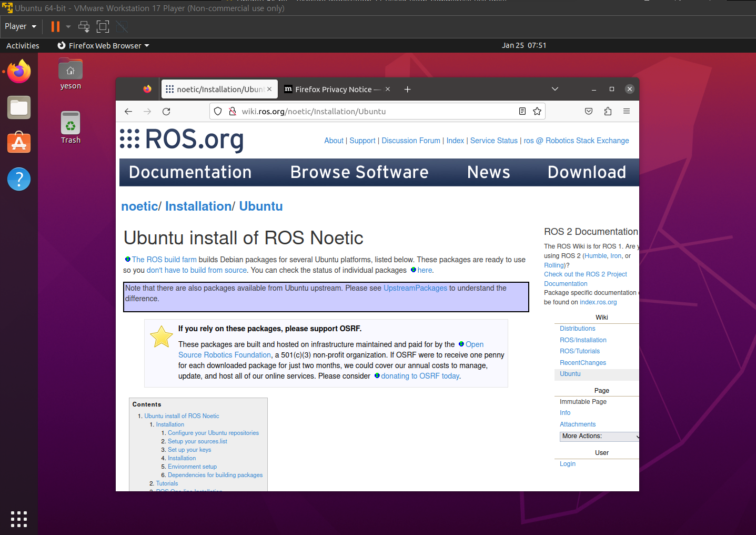
Task: Open Distributions in the Wiki sidebar
Action: coord(578,329)
